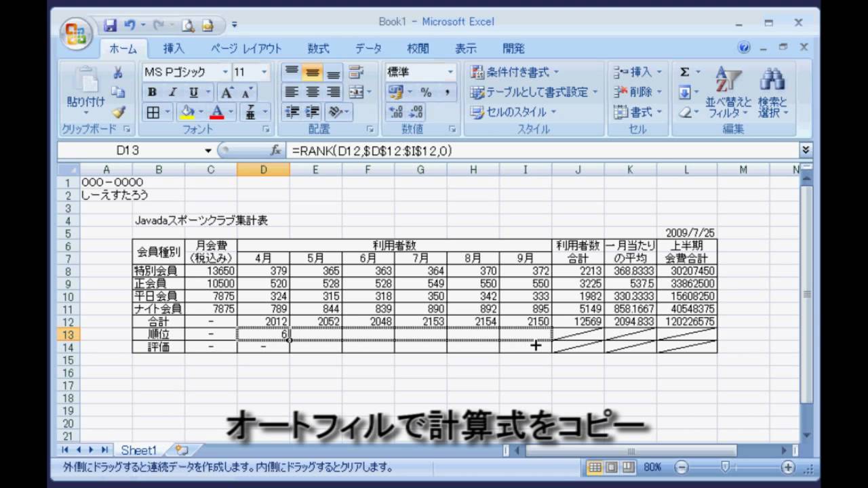Toggle right text alignment

(x=333, y=92)
